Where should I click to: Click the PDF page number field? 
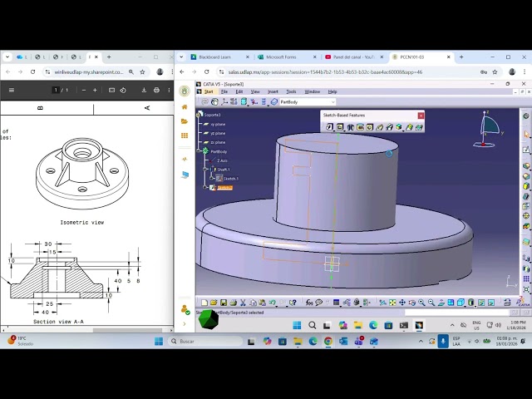pos(56,90)
